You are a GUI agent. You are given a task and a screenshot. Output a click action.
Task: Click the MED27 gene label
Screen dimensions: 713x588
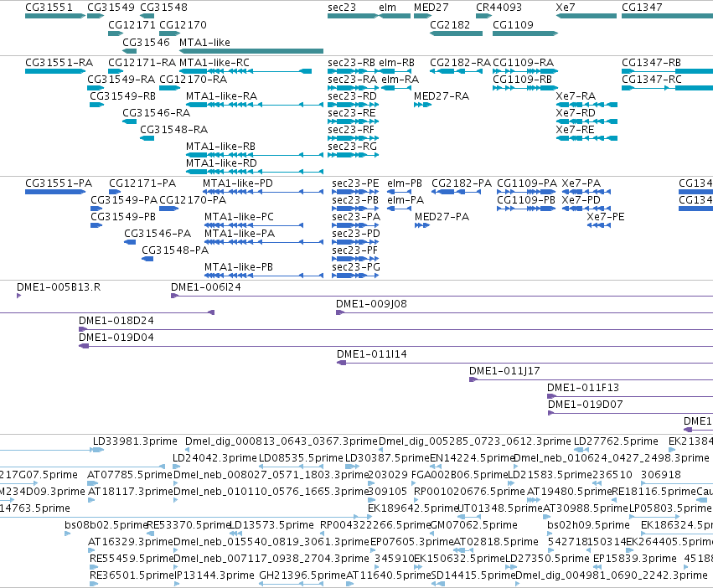click(431, 8)
